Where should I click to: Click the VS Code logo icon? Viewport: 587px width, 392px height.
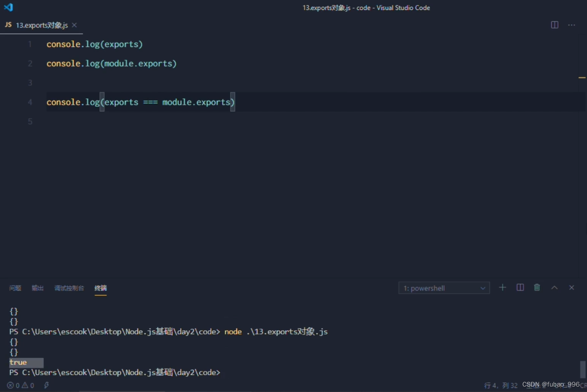pos(8,7)
